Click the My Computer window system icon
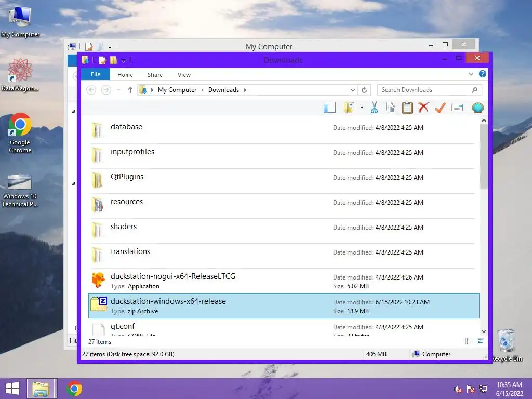This screenshot has width=532, height=399. (72, 46)
